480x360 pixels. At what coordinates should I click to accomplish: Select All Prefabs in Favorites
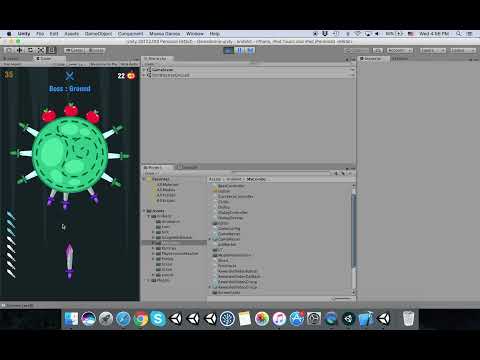click(x=166, y=195)
